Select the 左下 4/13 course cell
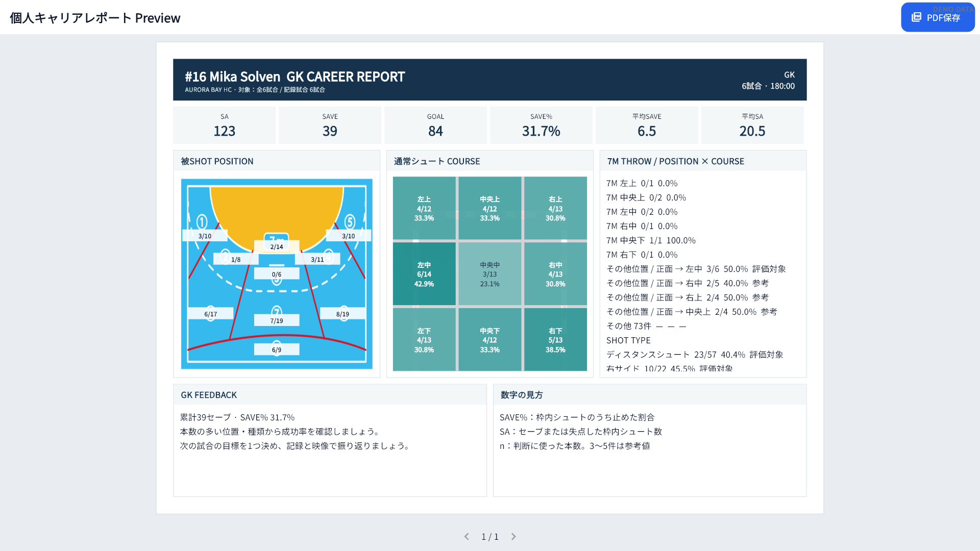 424,340
